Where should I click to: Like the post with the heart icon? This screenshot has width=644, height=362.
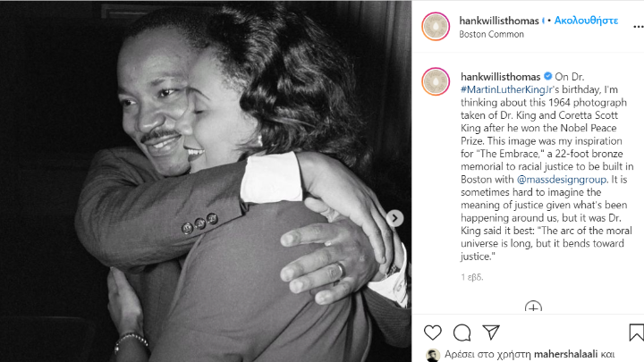(433, 333)
